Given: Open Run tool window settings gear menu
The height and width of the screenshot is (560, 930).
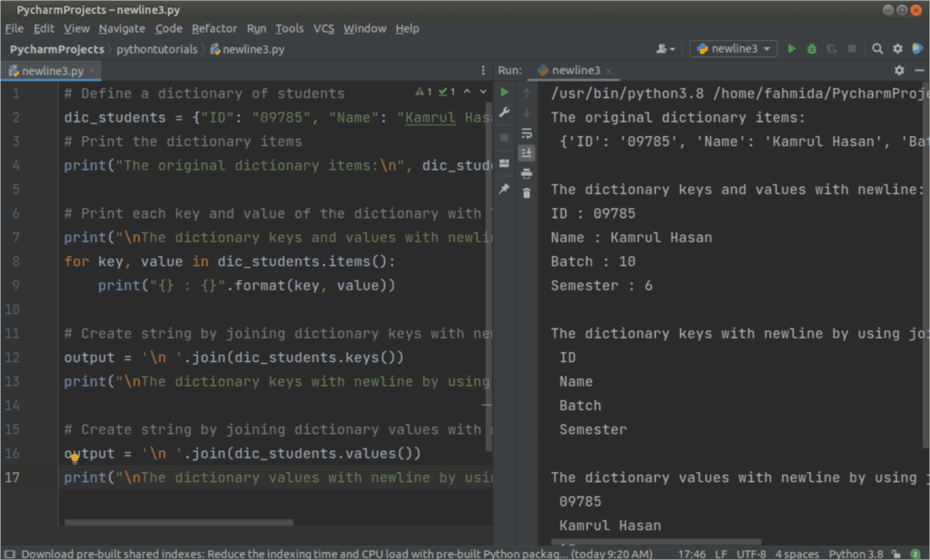Looking at the screenshot, I should click(x=898, y=69).
